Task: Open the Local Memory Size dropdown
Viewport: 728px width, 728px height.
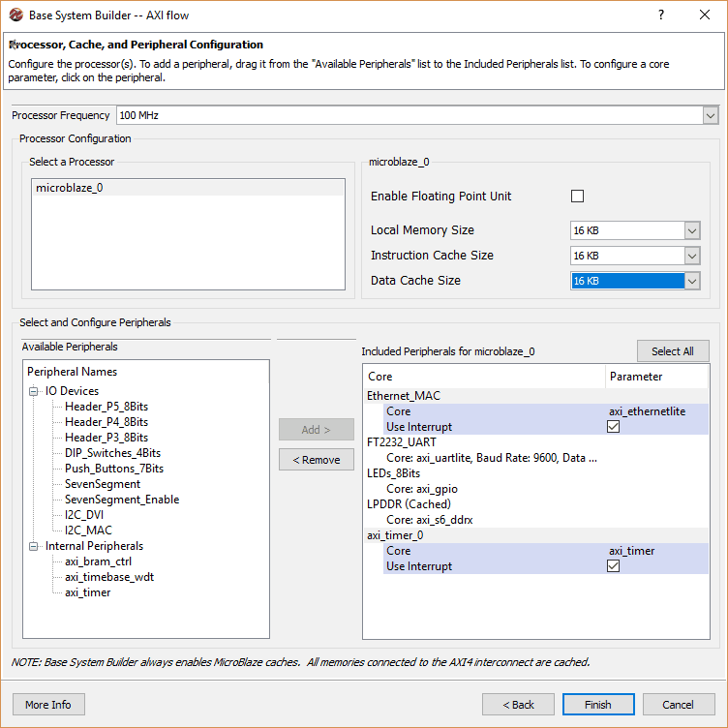Action: [691, 230]
